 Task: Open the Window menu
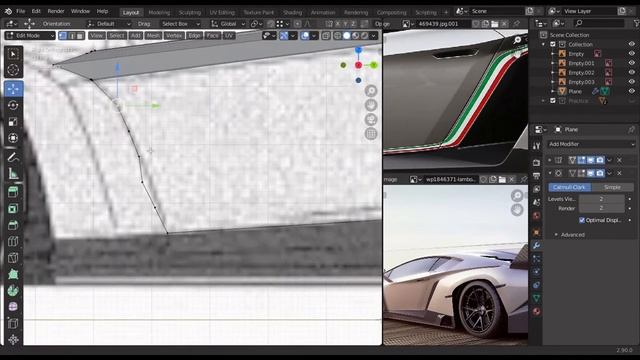coord(80,11)
